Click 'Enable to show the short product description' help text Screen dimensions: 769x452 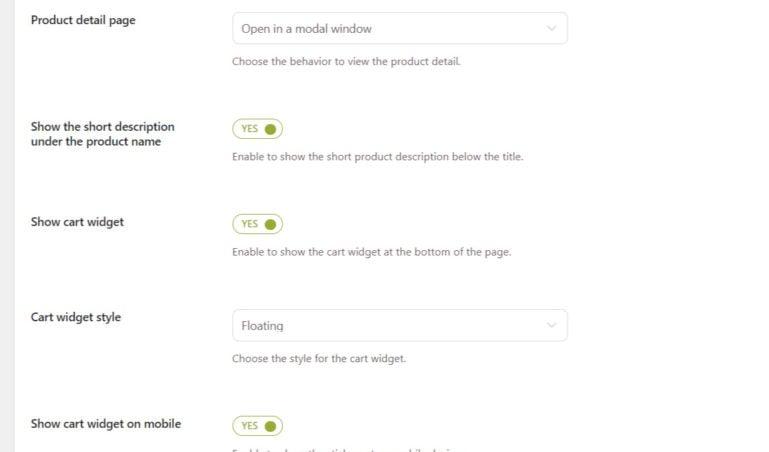click(378, 157)
